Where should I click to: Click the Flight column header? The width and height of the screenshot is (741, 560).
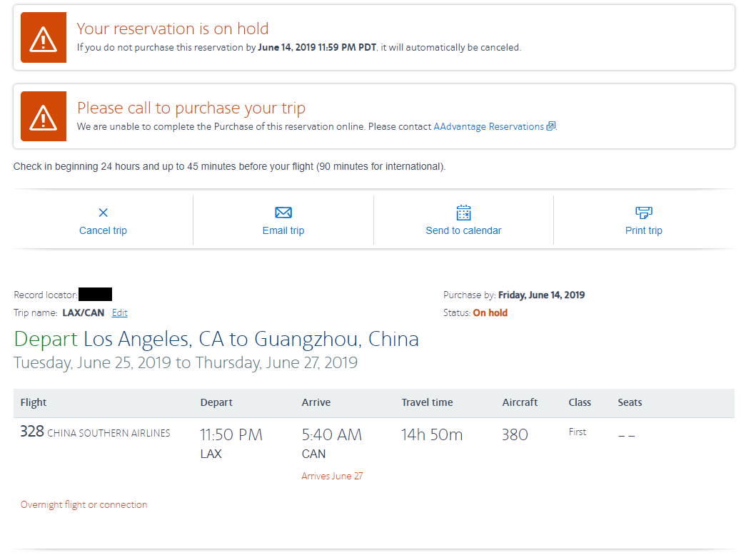click(x=33, y=402)
